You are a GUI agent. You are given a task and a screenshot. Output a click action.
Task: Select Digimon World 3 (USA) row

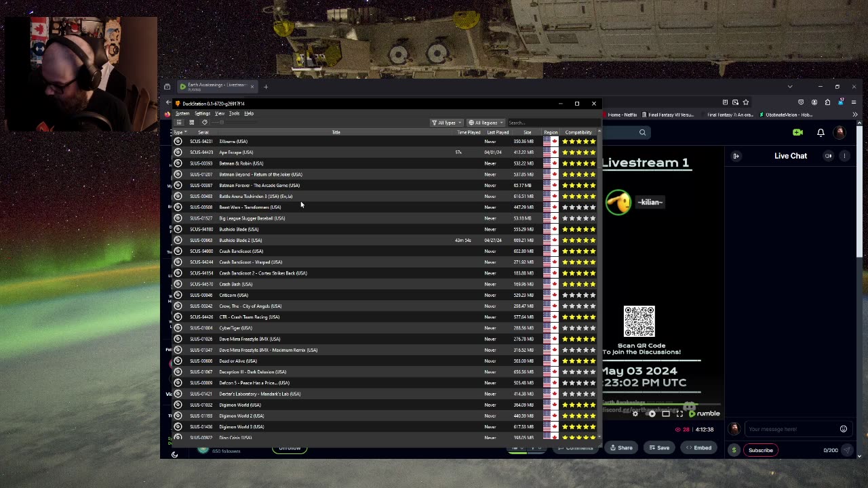click(x=385, y=427)
